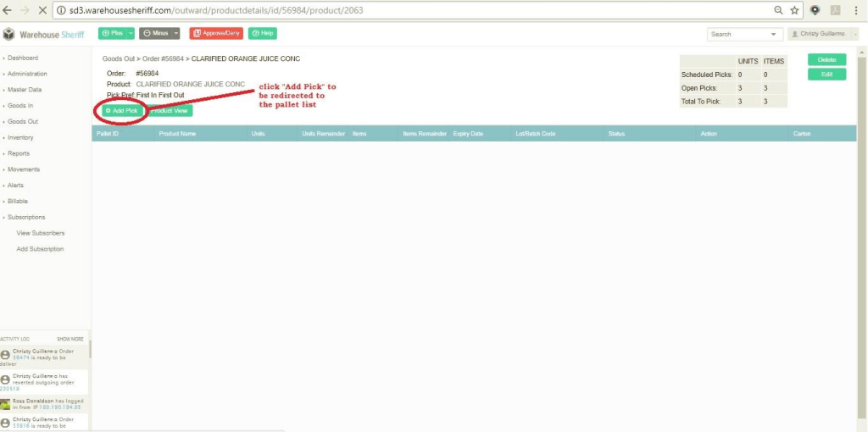Screen dimensions: 868x432
Task: Stop page loading with X icon
Action: 42,10
